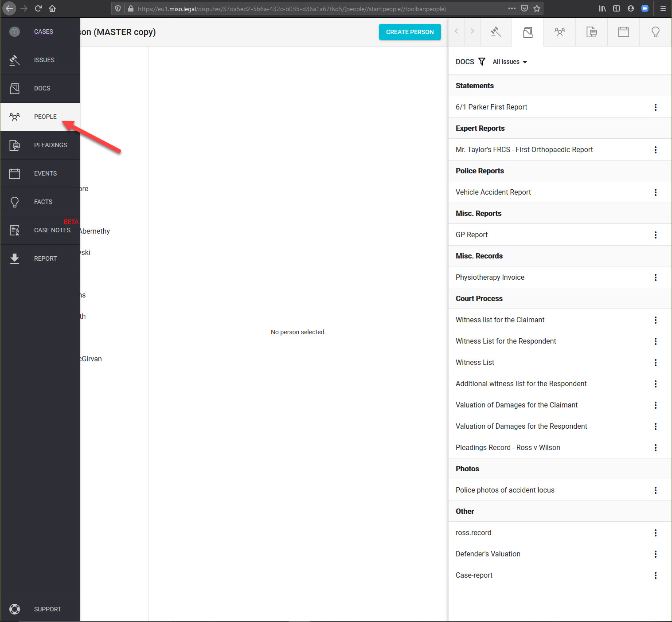Select the People icon in right toolbar

[559, 32]
